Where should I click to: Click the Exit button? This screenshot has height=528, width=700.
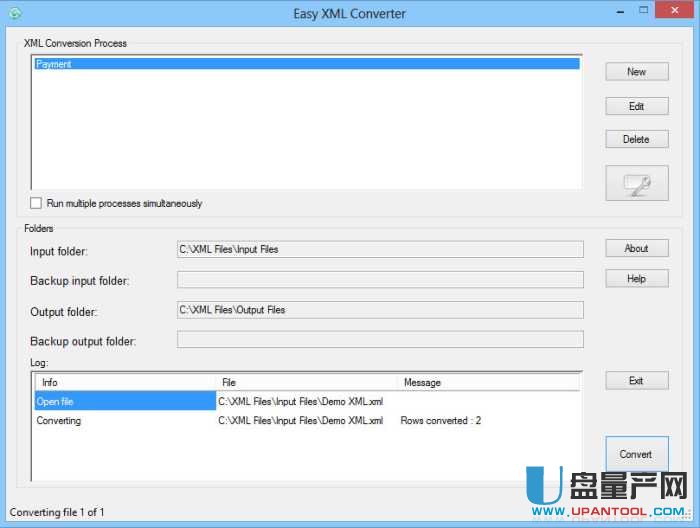click(x=636, y=381)
